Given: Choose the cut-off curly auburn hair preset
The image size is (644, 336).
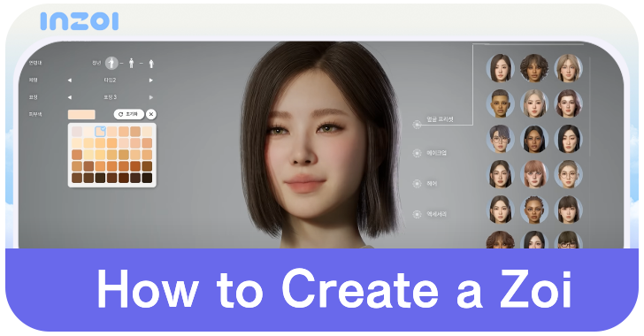Looking at the screenshot, I should point(501,240).
